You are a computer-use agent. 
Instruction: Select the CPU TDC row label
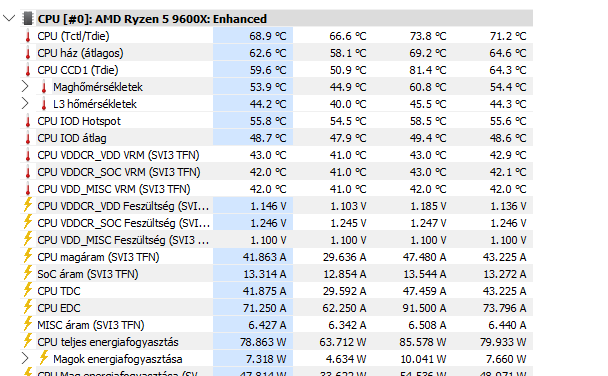click(x=59, y=291)
